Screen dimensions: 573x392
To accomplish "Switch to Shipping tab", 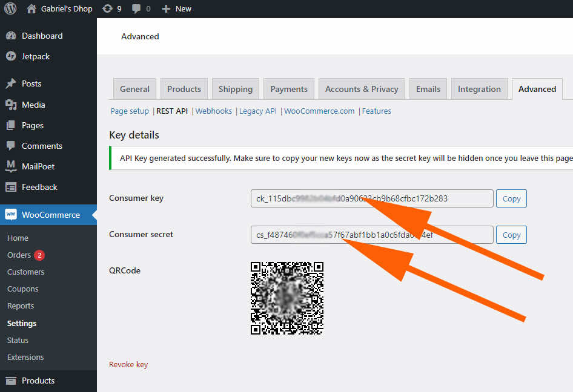I will tap(236, 89).
